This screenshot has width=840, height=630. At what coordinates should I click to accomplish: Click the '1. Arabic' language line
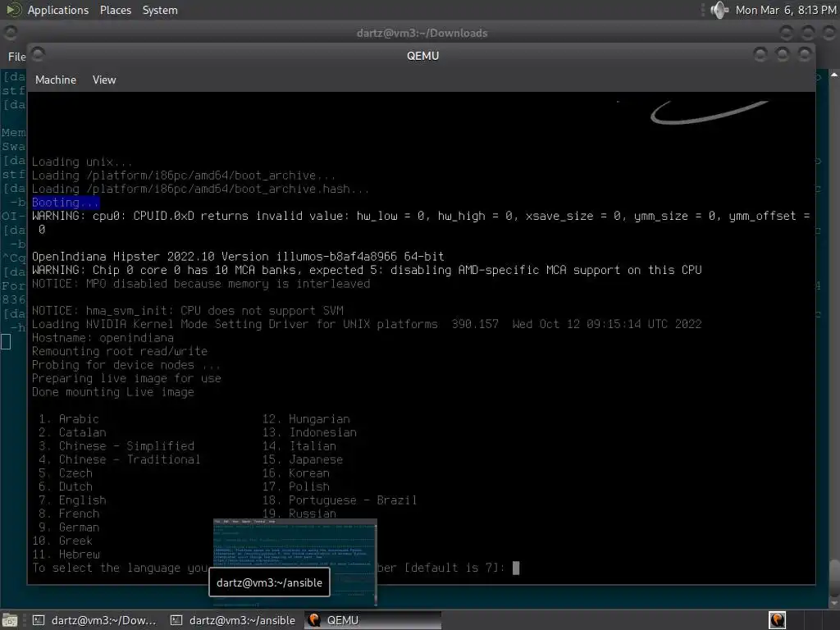coord(69,419)
